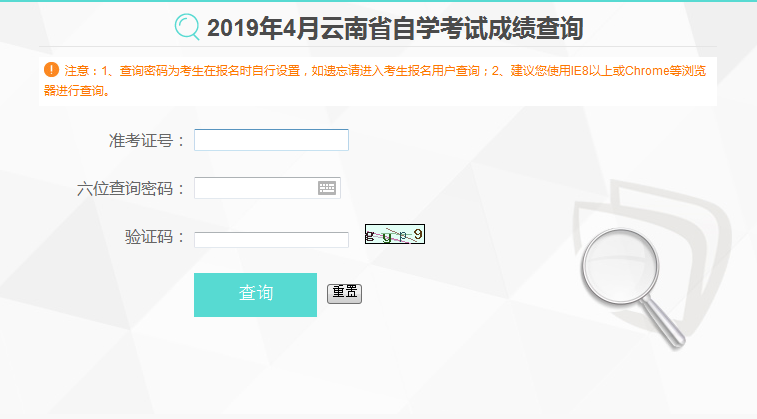Click the 2019年4月云南省自学考试成绩查询 heading

click(395, 28)
